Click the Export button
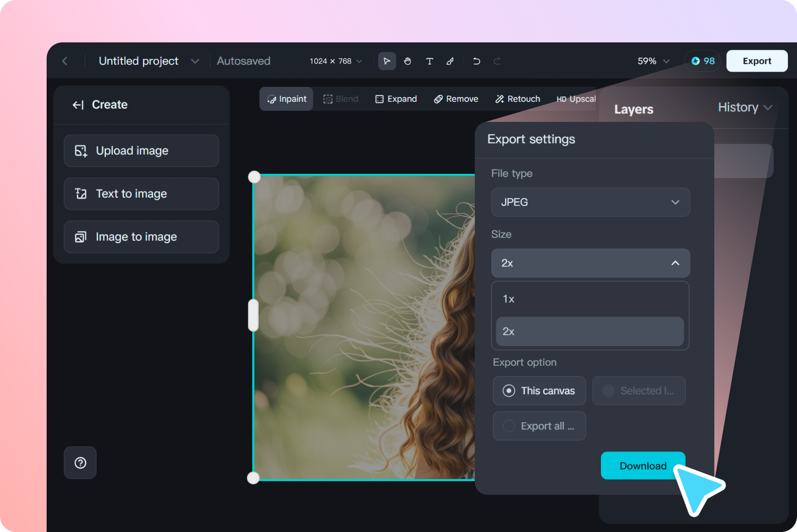797x532 pixels. tap(757, 61)
